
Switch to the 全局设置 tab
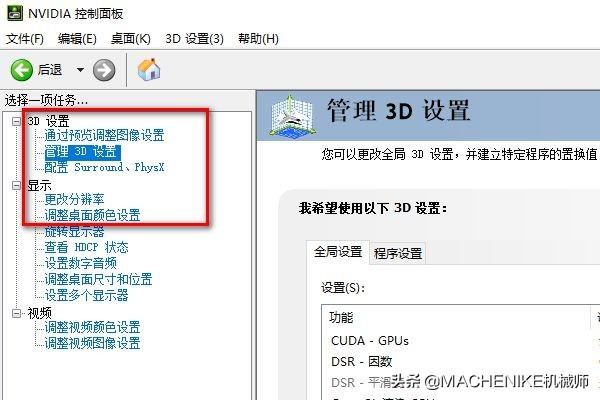coord(338,252)
